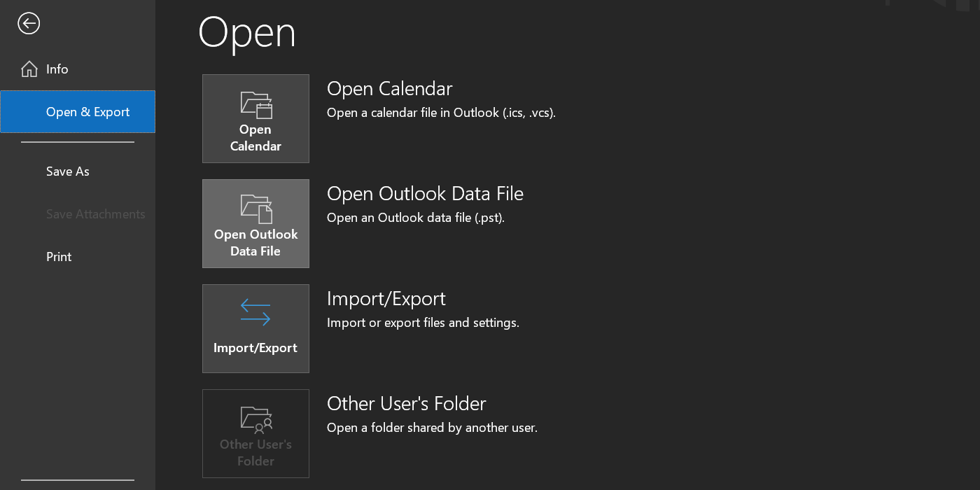The height and width of the screenshot is (490, 980).
Task: Click the Open Outlook Data File heading
Action: pos(425,194)
